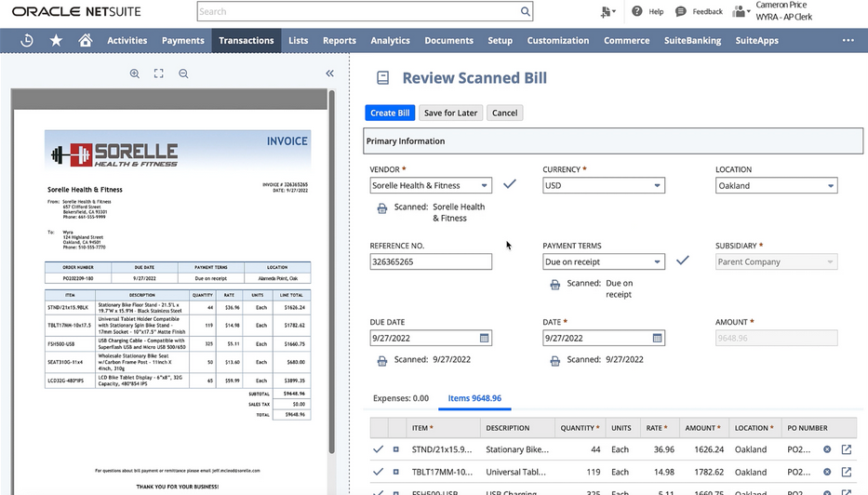The image size is (868, 495).
Task: Toggle the square marker on the TBLT17MM-10 row
Action: (x=395, y=472)
